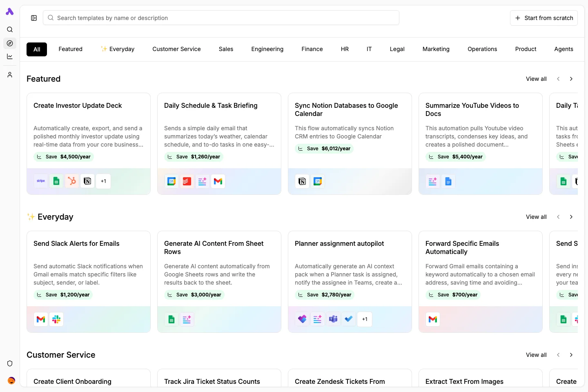This screenshot has width=588, height=392.
Task: Click HubSpot icon on Investor Update Deck card
Action: coord(72,181)
